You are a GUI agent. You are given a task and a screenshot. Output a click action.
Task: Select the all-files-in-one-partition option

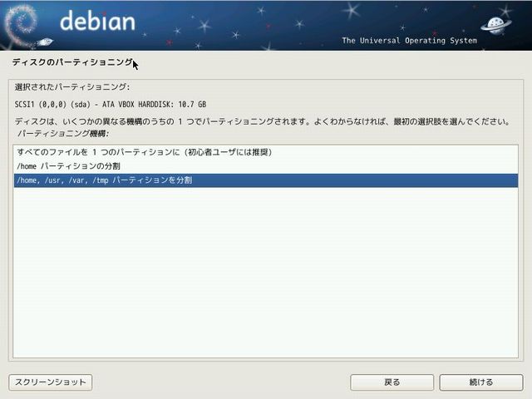[x=144, y=152]
